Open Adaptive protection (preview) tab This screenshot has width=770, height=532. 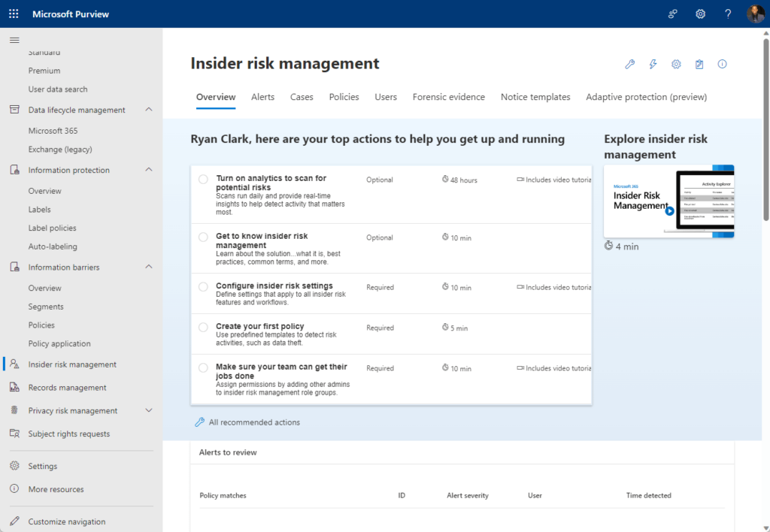pos(646,97)
